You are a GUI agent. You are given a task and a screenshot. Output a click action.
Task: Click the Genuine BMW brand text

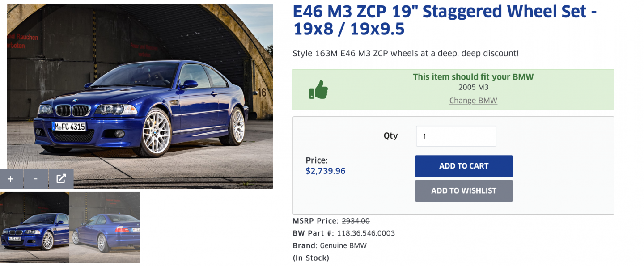tap(343, 245)
